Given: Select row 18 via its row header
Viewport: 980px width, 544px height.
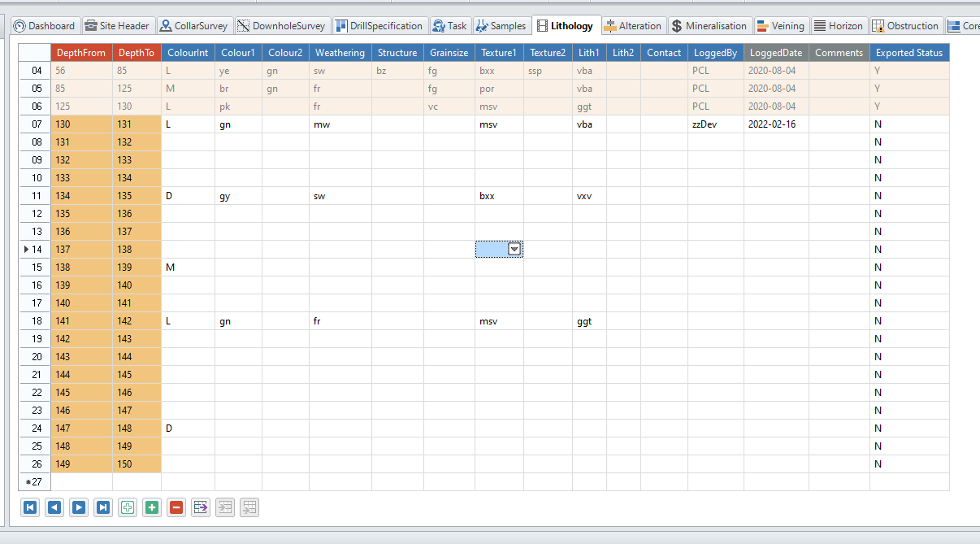Looking at the screenshot, I should coord(36,321).
